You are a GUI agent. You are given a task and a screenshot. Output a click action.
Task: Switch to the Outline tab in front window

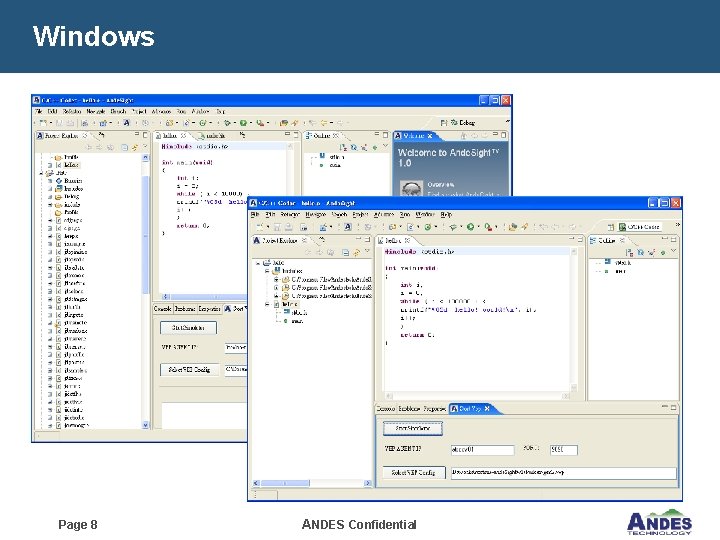coord(607,240)
